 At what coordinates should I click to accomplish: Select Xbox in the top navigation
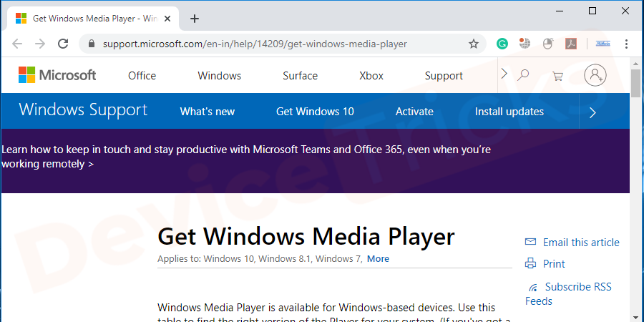pyautogui.click(x=371, y=76)
